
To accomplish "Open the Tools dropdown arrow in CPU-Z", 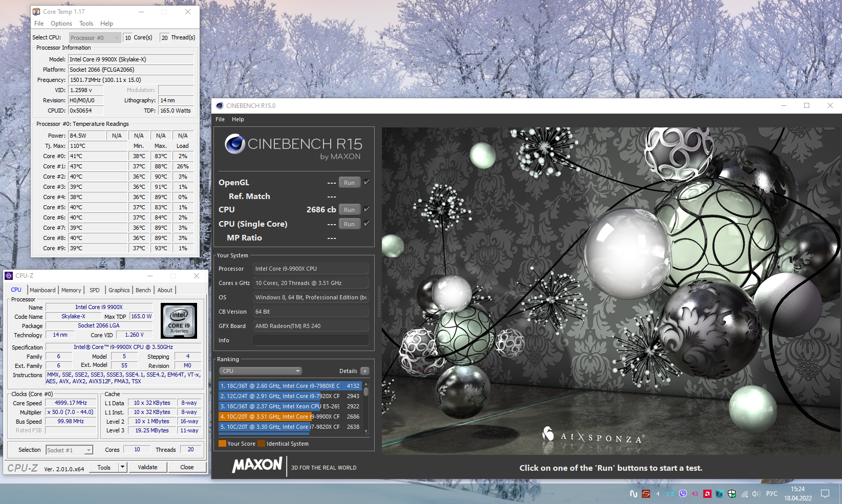I will coord(122,467).
